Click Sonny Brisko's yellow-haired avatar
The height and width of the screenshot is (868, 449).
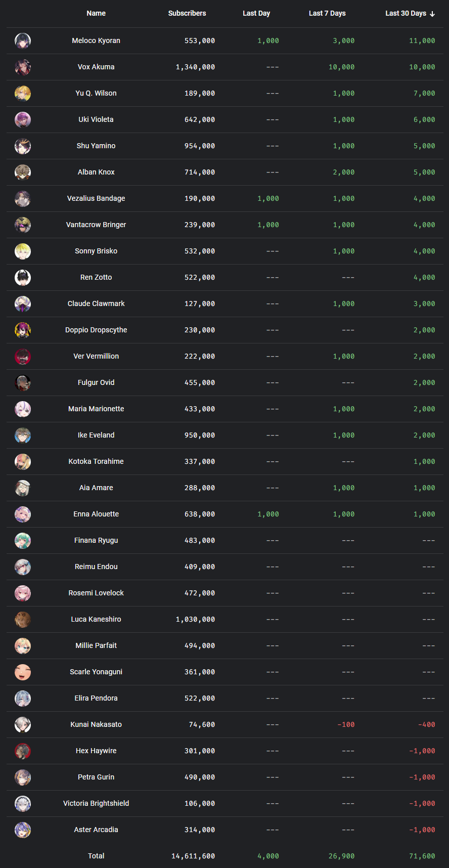pyautogui.click(x=23, y=251)
